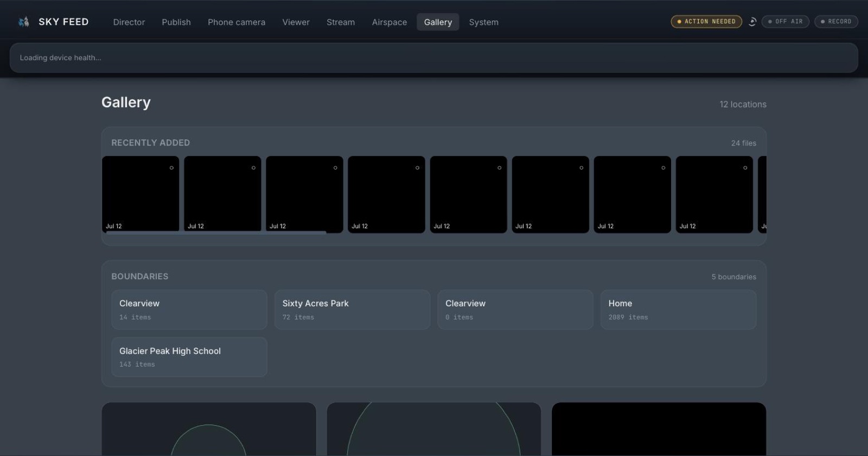
Task: Open the second Recently Added thumbnail
Action: 222,194
